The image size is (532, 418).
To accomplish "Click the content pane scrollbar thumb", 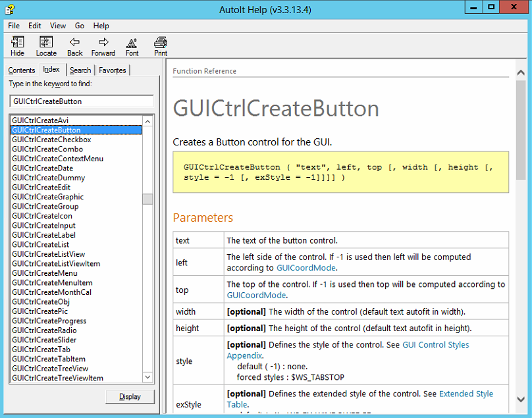I will (x=521, y=130).
